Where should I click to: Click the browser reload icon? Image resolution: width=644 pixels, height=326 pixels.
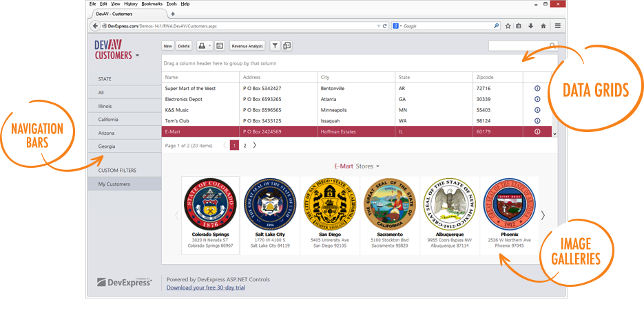click(x=385, y=26)
